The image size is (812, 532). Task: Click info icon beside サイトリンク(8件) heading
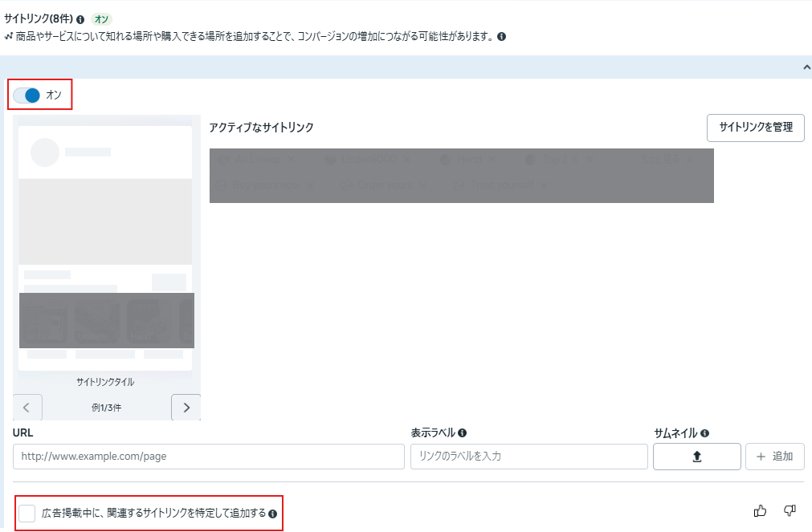(x=80, y=18)
